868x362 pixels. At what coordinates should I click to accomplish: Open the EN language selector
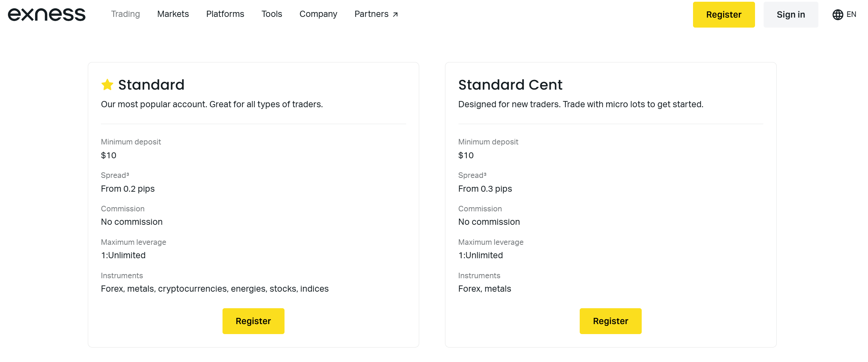tap(851, 14)
